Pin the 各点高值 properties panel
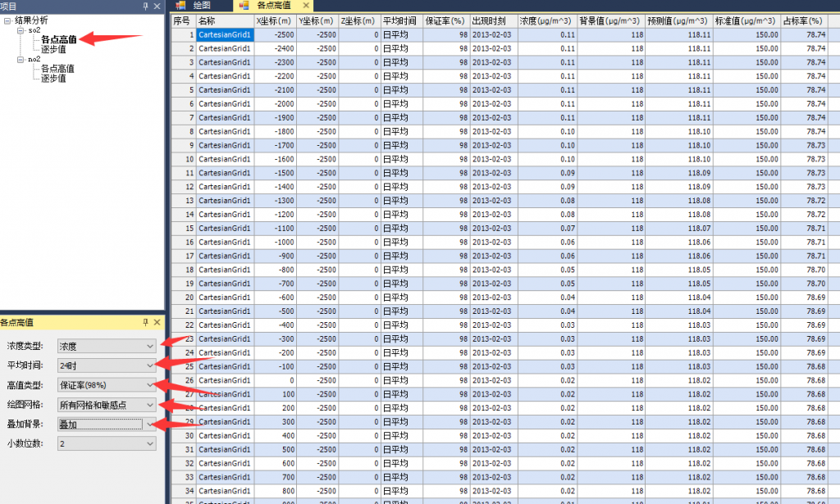840x504 pixels. (145, 323)
